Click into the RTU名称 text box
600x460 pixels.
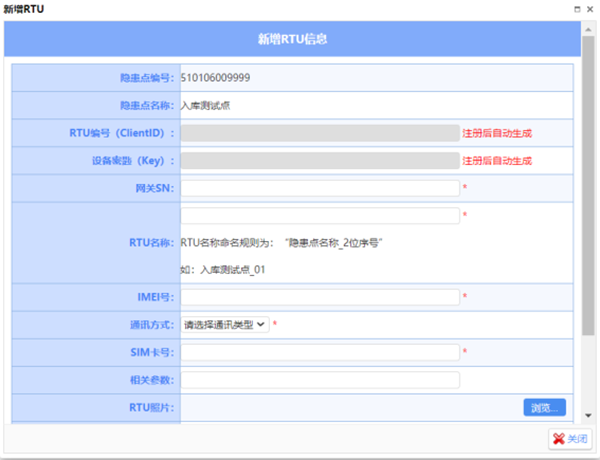point(320,215)
